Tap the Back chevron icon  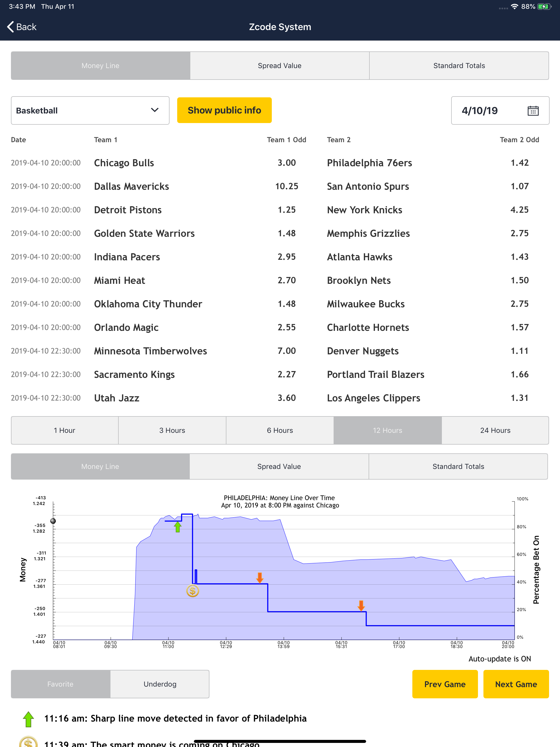click(10, 27)
